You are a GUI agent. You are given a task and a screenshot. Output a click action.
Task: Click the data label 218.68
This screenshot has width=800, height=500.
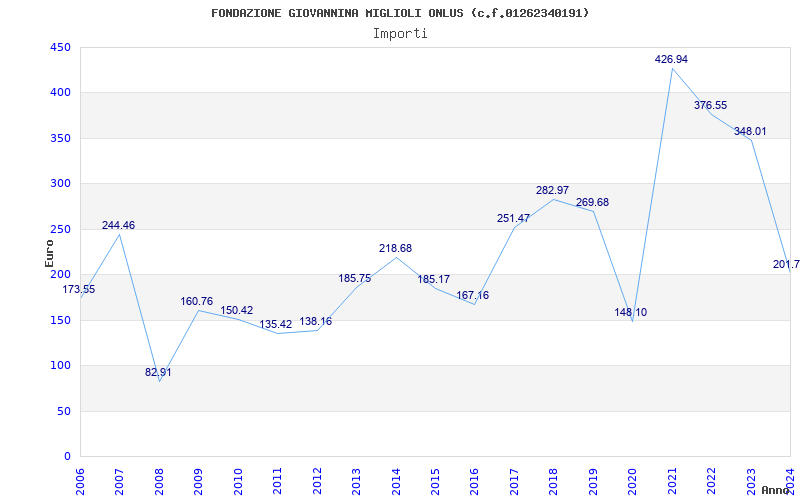[395, 249]
